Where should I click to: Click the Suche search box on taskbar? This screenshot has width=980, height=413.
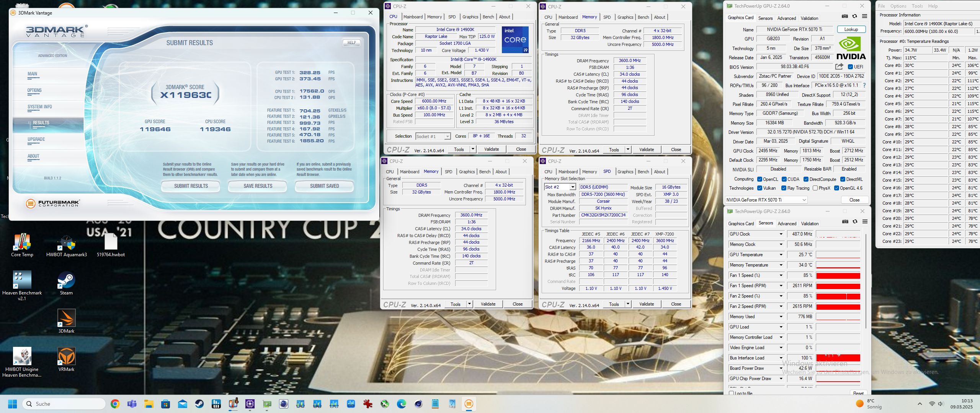point(64,404)
